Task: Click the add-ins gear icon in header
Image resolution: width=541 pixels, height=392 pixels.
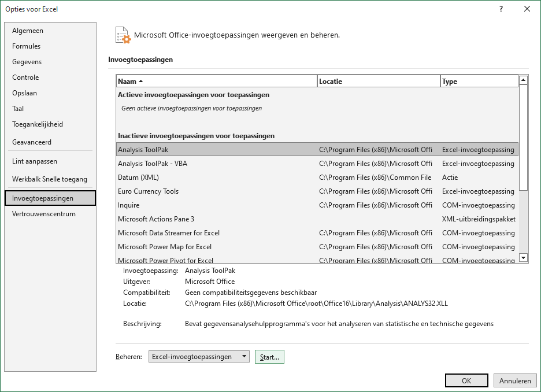Action: 123,35
